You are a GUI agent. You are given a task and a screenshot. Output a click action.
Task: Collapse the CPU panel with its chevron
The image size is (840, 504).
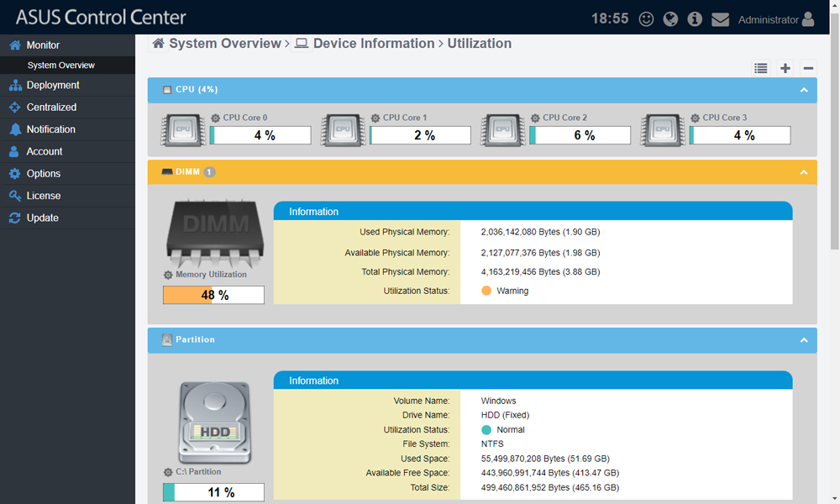804,90
